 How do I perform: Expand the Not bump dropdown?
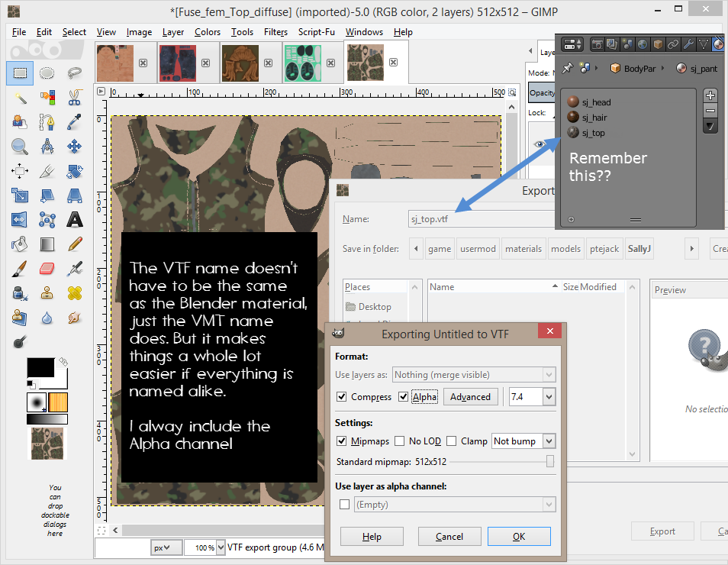click(548, 441)
